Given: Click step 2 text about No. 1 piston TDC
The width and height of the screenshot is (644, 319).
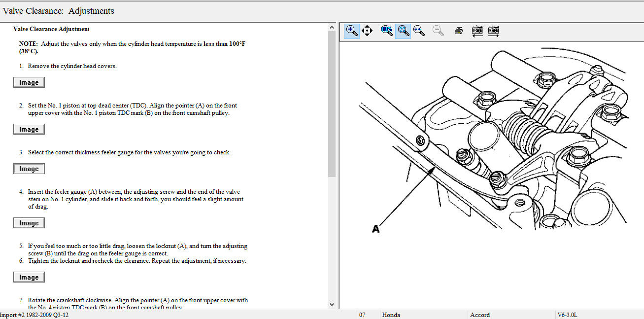Looking at the screenshot, I should [133, 109].
